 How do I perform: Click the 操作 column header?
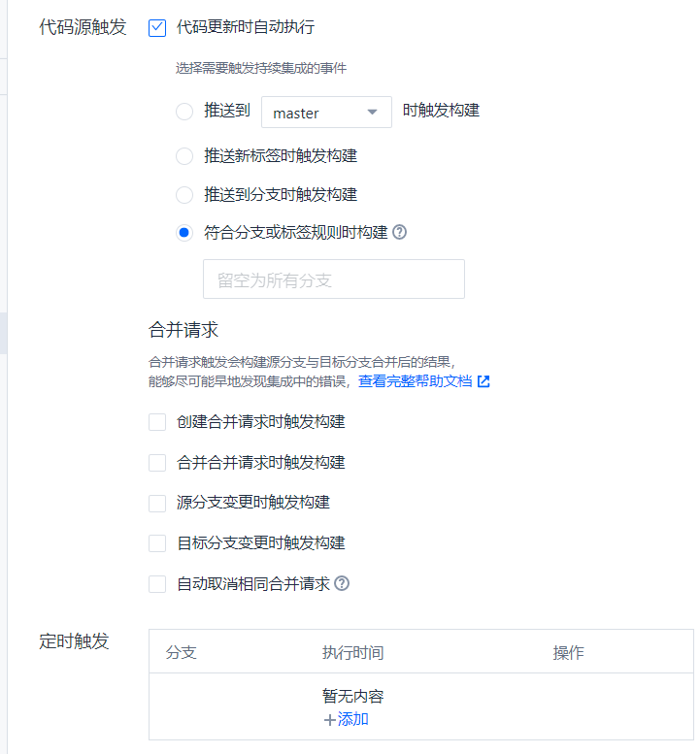(x=568, y=652)
